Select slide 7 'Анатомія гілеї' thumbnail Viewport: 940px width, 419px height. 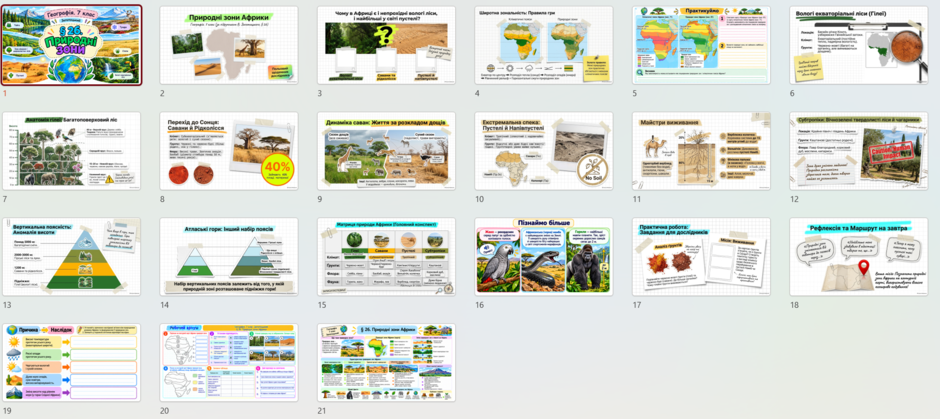(x=71, y=151)
